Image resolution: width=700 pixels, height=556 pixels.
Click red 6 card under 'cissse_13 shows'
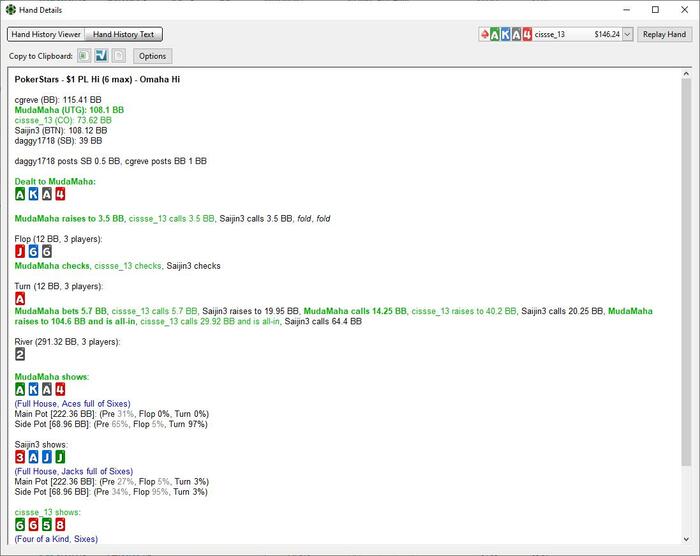(33, 525)
